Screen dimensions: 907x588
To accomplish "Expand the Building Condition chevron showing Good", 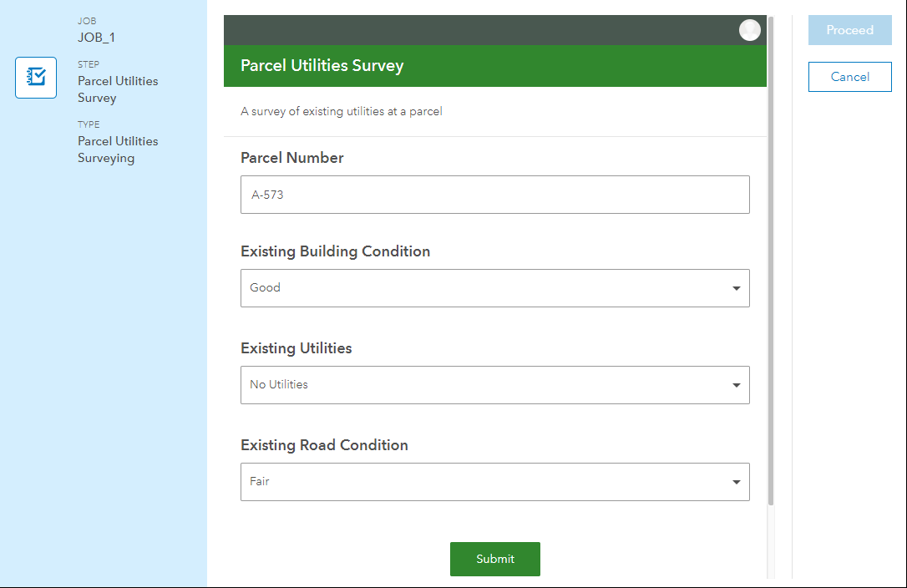I will (736, 287).
